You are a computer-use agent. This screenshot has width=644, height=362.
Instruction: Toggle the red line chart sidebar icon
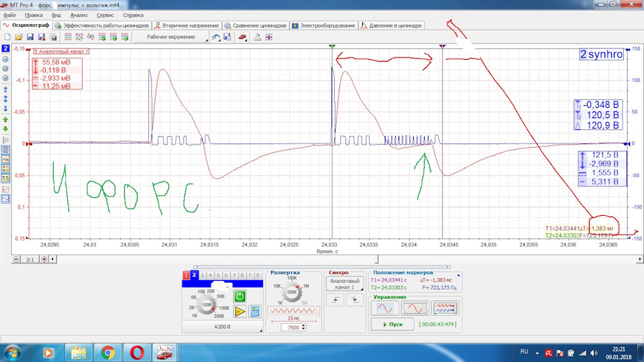click(x=5, y=189)
